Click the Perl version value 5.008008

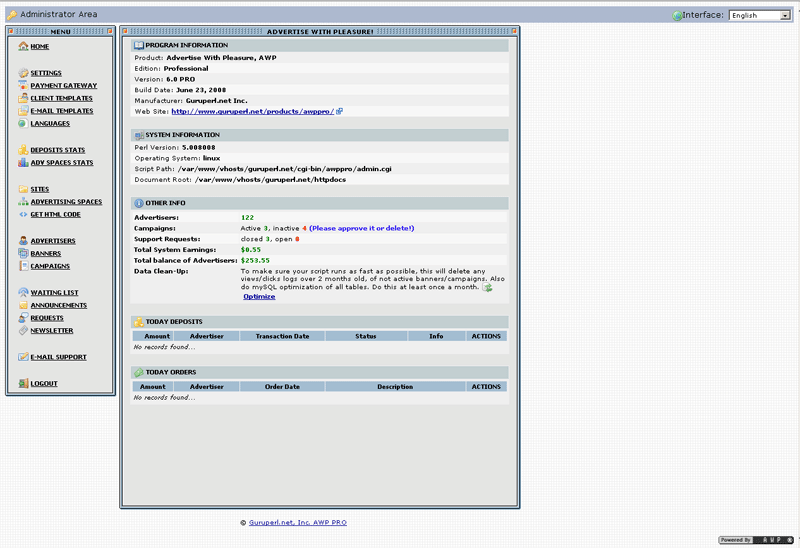point(199,147)
